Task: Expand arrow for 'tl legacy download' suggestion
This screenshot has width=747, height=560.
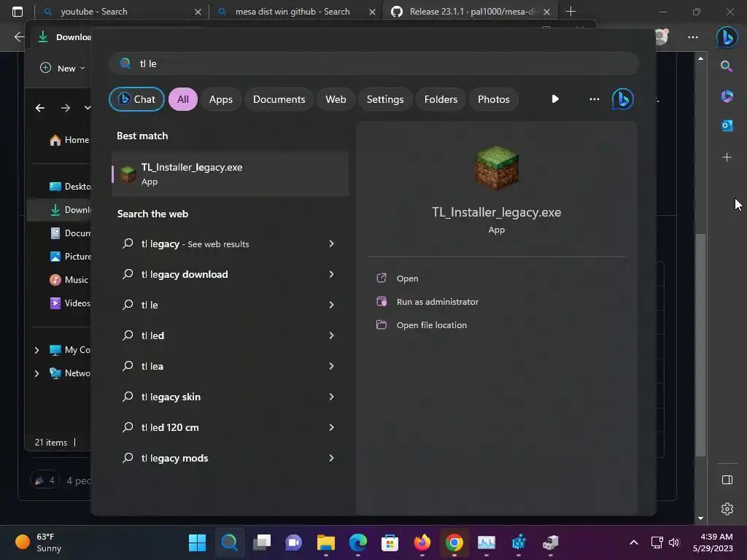Action: pos(332,274)
